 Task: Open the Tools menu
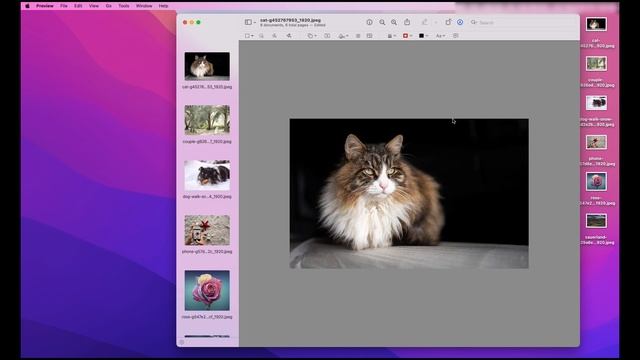pyautogui.click(x=124, y=6)
